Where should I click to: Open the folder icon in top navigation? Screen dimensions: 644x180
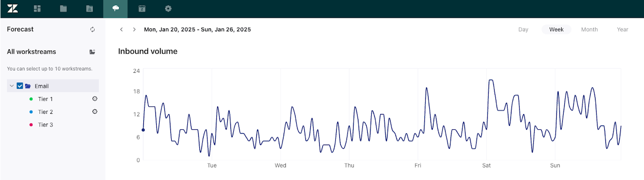tap(63, 9)
